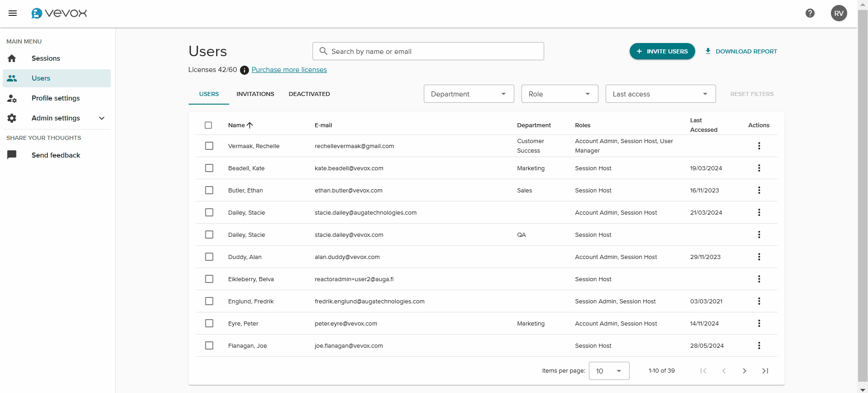Select the Beadell, Kate checkbox

pos(209,168)
